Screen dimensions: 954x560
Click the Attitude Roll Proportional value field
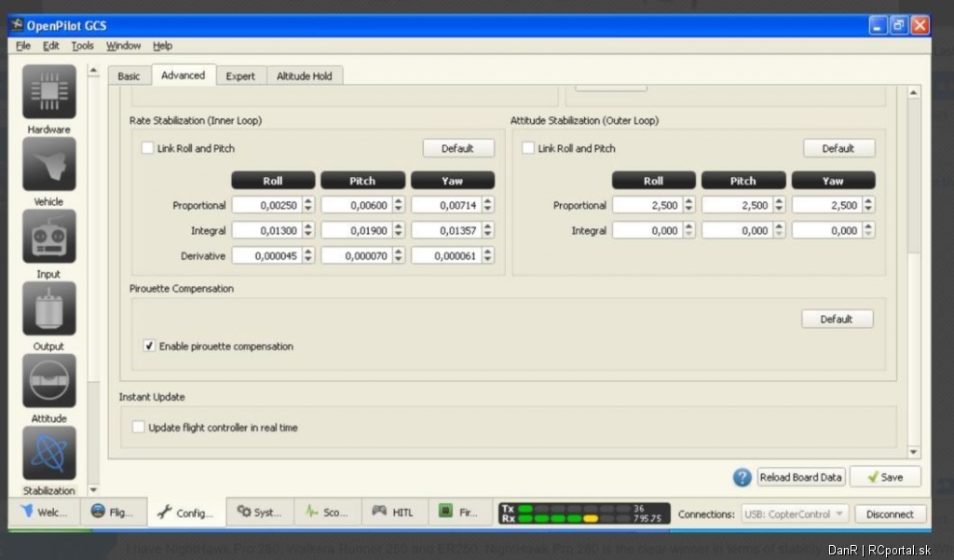(653, 205)
